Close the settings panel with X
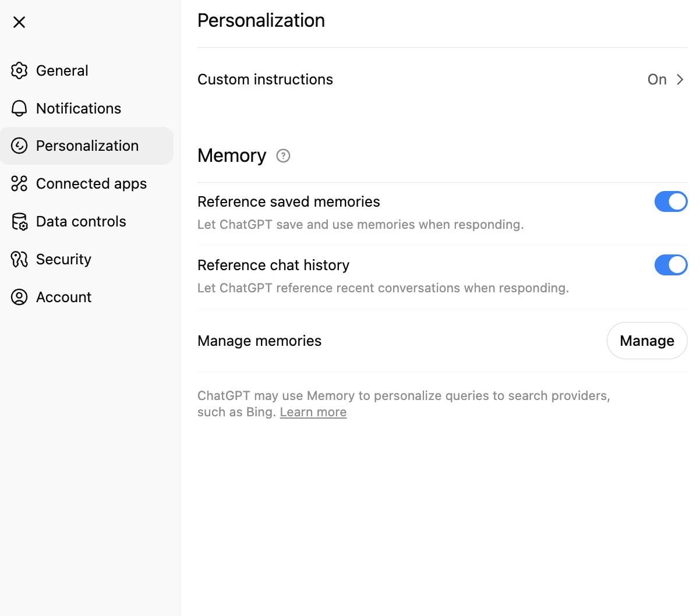The width and height of the screenshot is (700, 616). (x=19, y=22)
